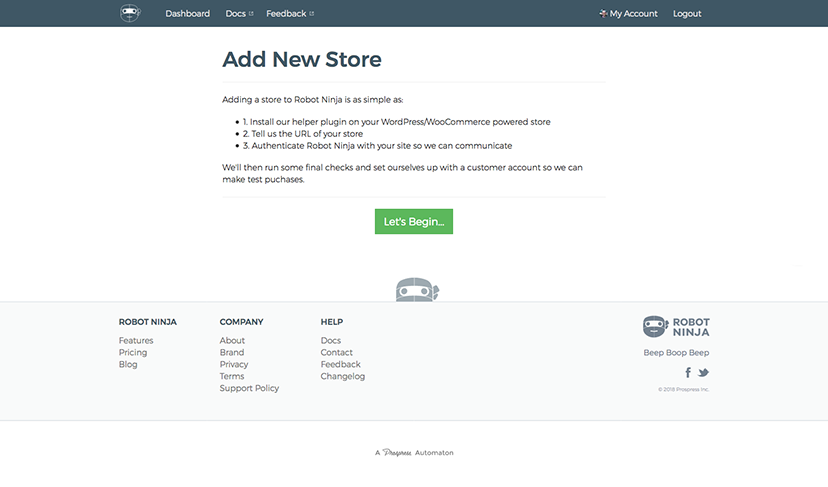Open the Support Policy footer link

pyautogui.click(x=249, y=388)
